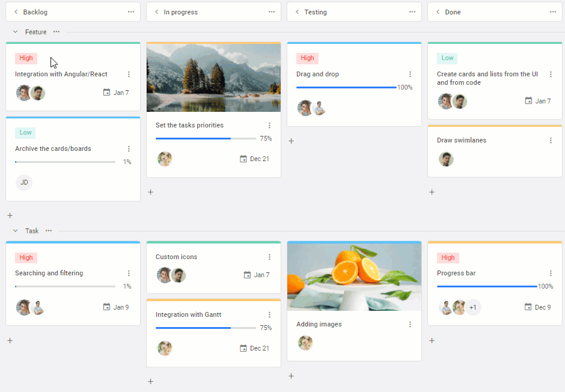Image resolution: width=565 pixels, height=392 pixels.
Task: Add a card to Testing Task lane
Action: pos(291,376)
